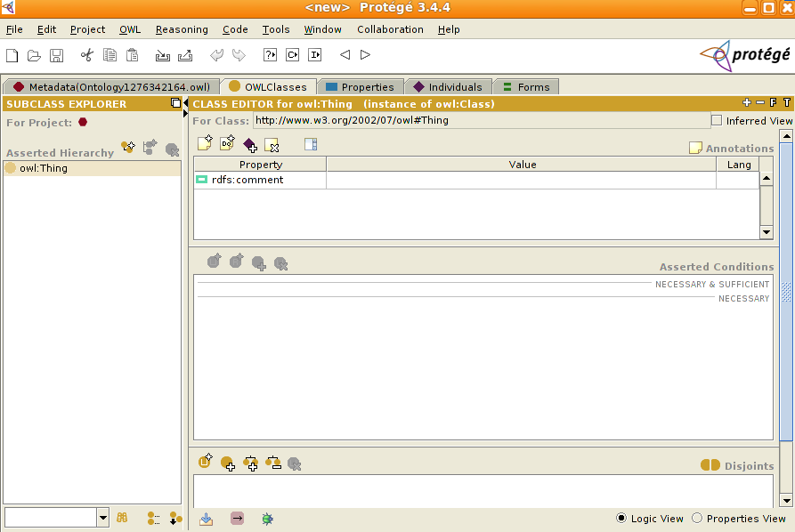795x532 pixels.
Task: Click the Cut scissors icon
Action: click(x=87, y=55)
